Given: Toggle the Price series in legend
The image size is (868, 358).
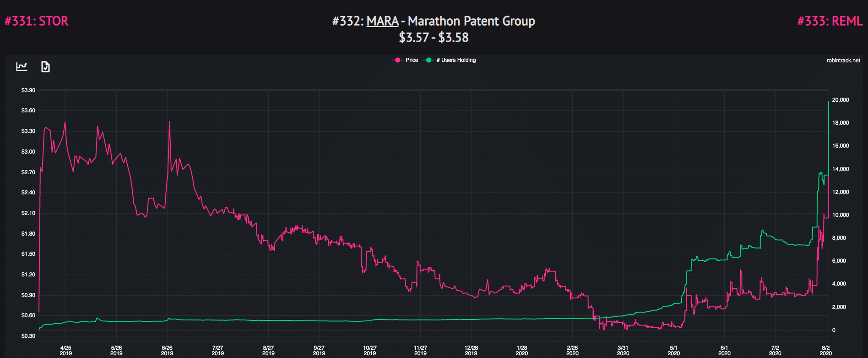Looking at the screenshot, I should [x=406, y=60].
